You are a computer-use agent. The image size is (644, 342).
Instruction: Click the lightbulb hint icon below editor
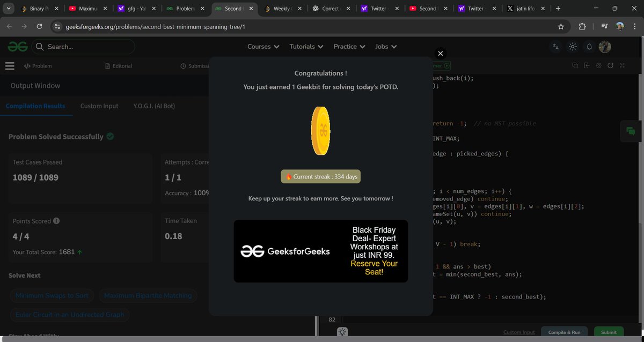(x=342, y=332)
